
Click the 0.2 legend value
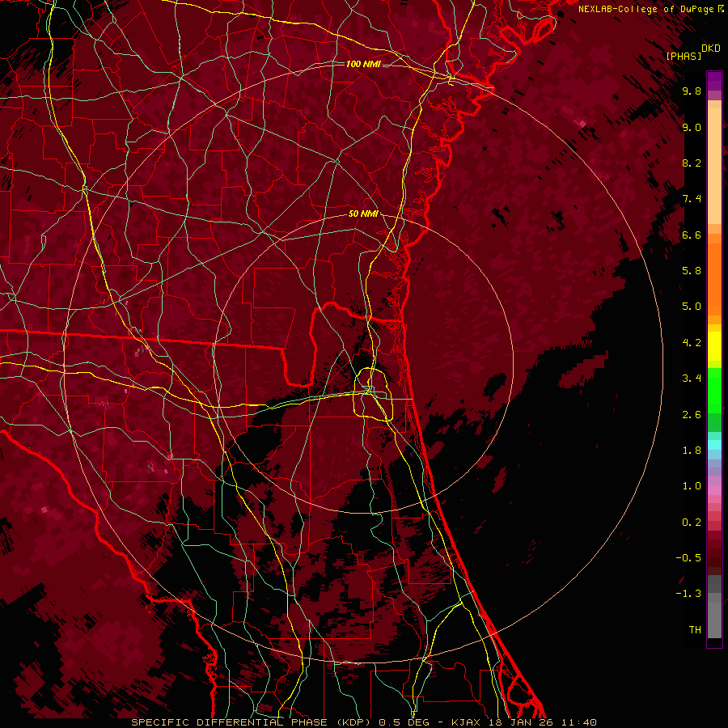692,523
